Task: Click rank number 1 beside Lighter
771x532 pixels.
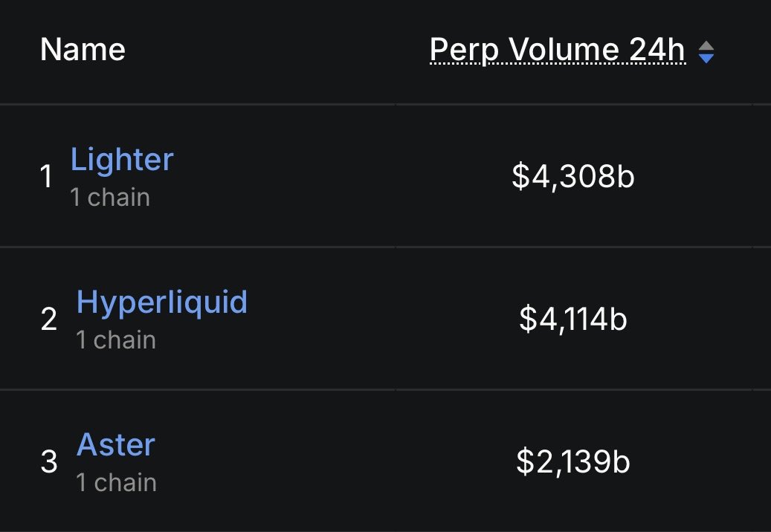Action: pos(46,178)
